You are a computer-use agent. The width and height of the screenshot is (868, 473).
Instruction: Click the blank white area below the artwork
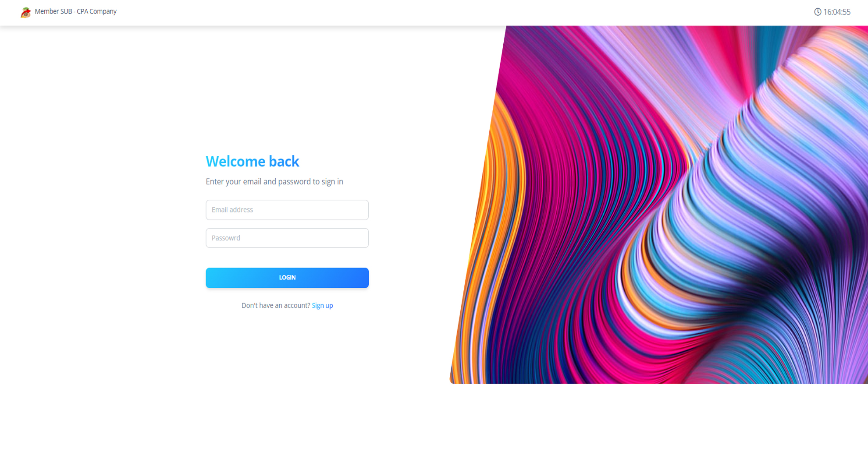pyautogui.click(x=658, y=427)
